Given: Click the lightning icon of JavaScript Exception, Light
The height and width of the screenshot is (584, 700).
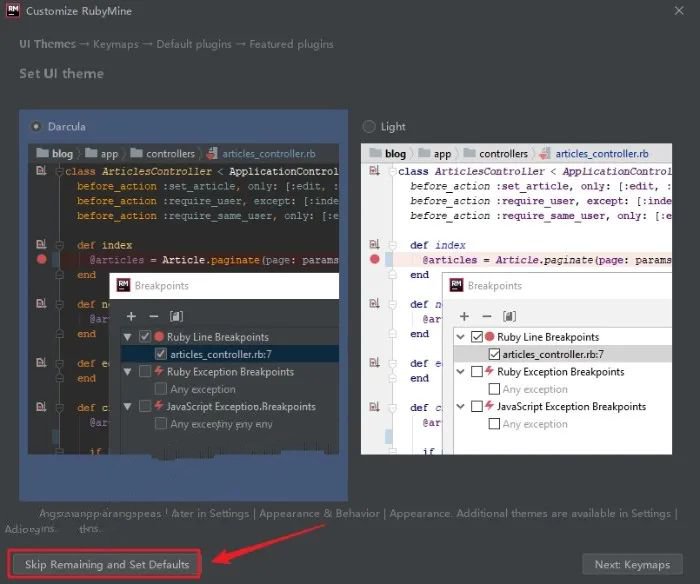Looking at the screenshot, I should click(489, 405).
